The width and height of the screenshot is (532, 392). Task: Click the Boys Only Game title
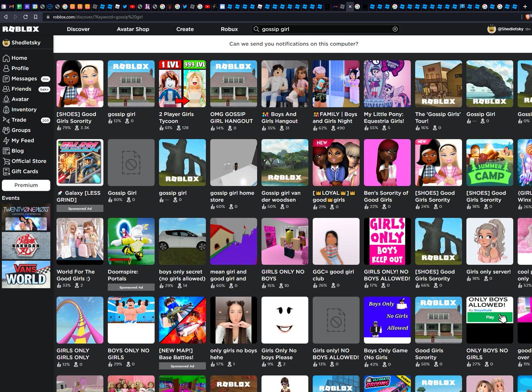pyautogui.click(x=386, y=354)
